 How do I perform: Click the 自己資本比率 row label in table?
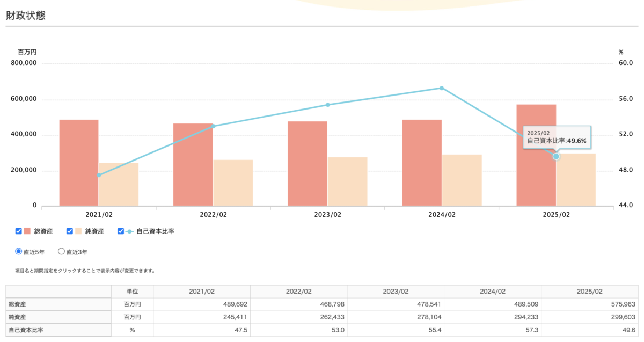(27, 330)
